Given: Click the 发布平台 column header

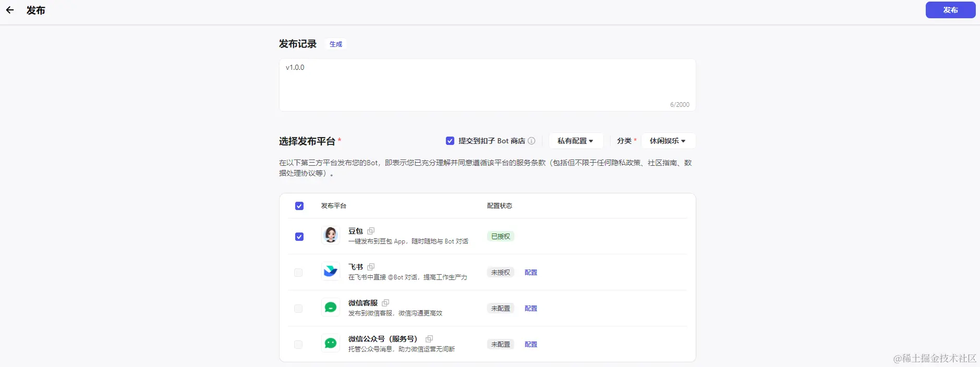Looking at the screenshot, I should point(334,206).
